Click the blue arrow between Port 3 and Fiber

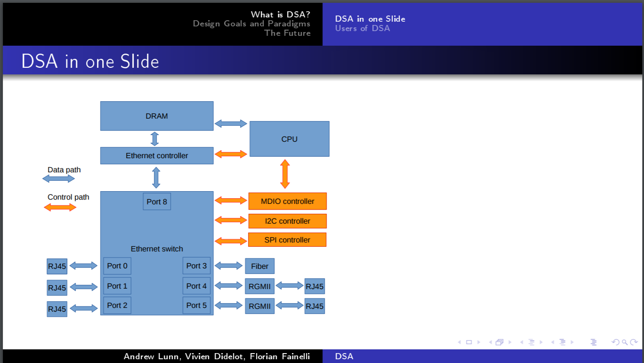coord(228,266)
